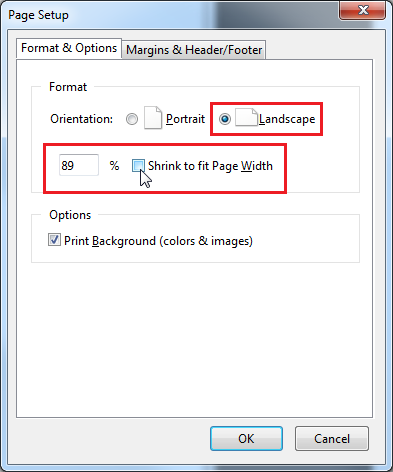
Task: Open the Format & Options tab
Action: tap(69, 48)
